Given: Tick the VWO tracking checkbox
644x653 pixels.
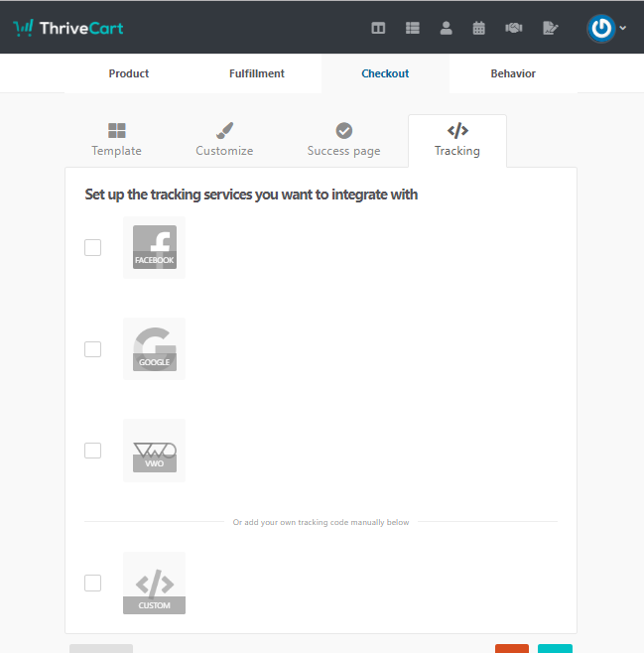Looking at the screenshot, I should pyautogui.click(x=93, y=451).
